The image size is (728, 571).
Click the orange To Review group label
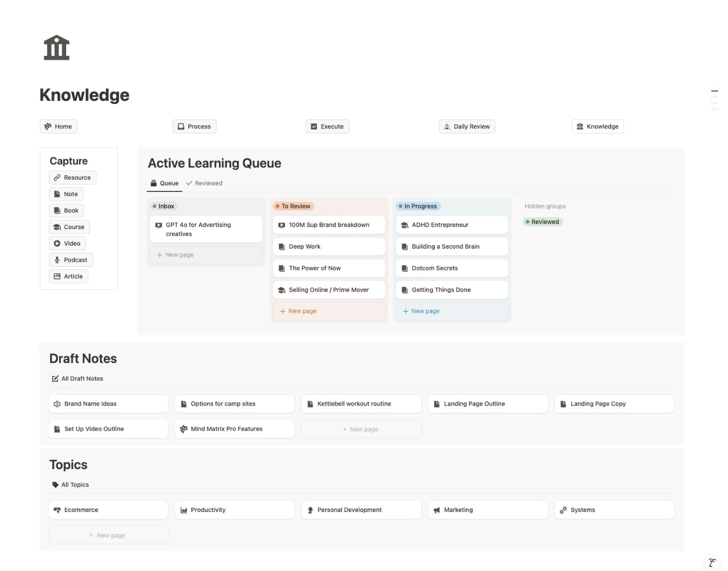293,206
